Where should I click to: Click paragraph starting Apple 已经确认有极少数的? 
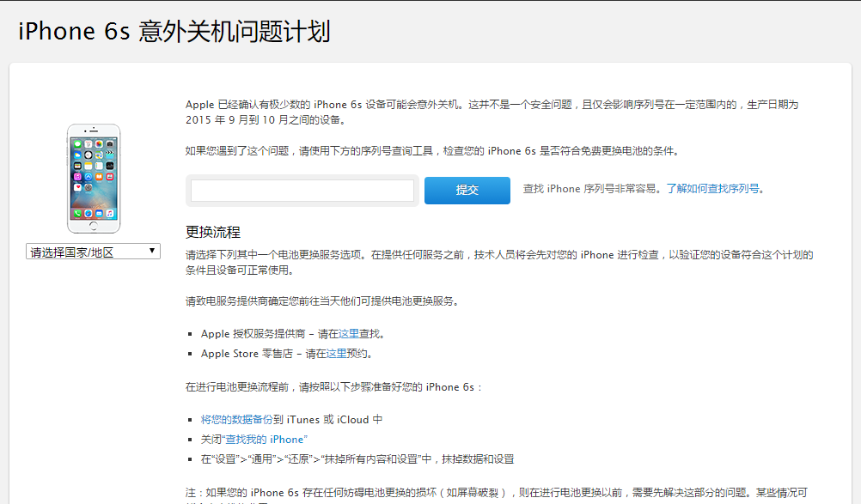492,112
